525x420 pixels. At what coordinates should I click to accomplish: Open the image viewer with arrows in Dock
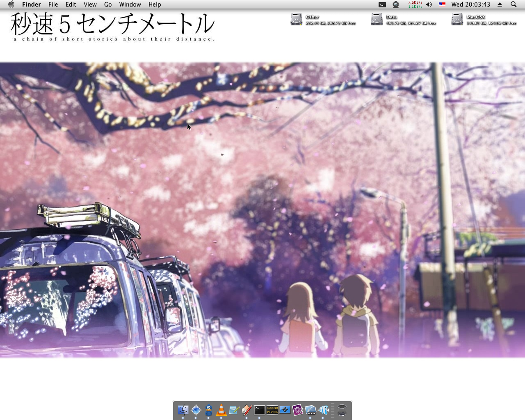(x=310, y=410)
